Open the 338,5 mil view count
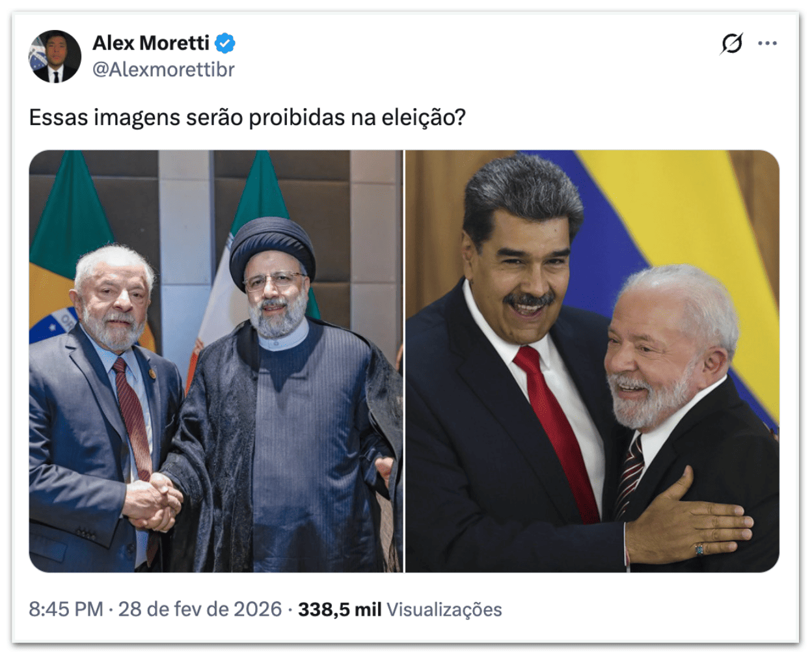The width and height of the screenshot is (812, 660). click(340, 609)
